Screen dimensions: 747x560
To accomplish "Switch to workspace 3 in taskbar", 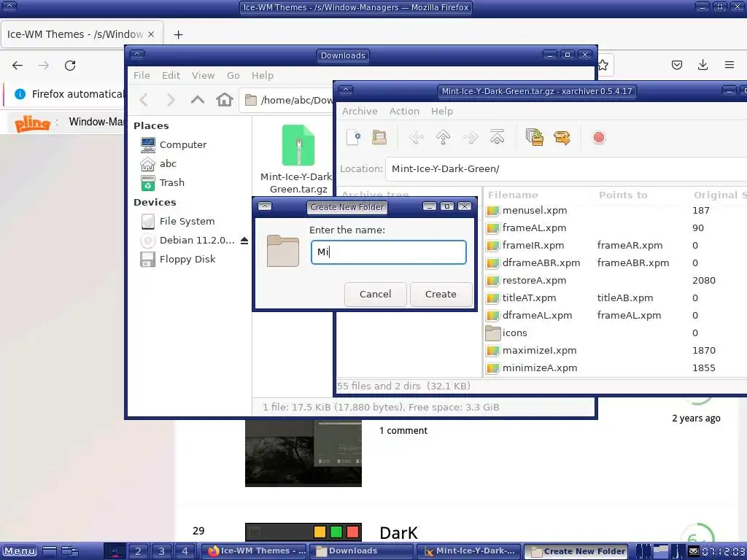I will tap(161, 551).
